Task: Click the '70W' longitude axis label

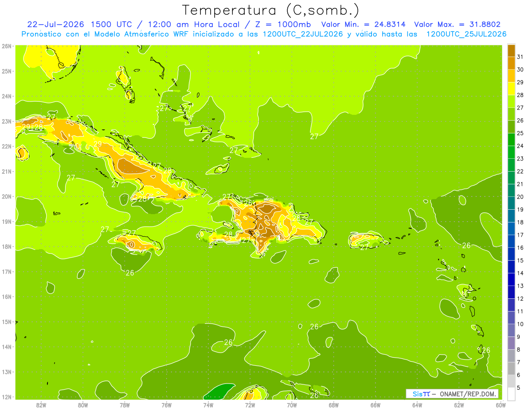Action: [292, 405]
